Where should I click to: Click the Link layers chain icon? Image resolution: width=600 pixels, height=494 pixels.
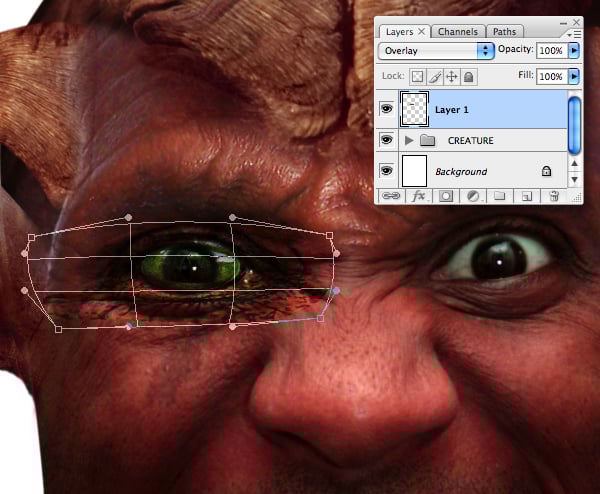(x=391, y=196)
